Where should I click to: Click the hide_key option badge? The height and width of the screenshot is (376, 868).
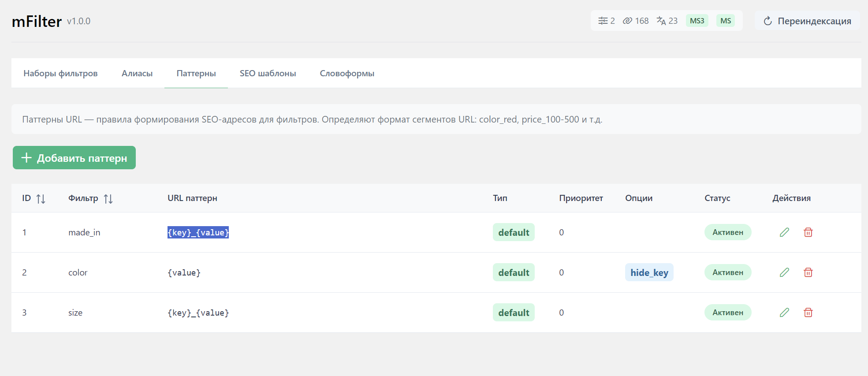click(x=649, y=272)
